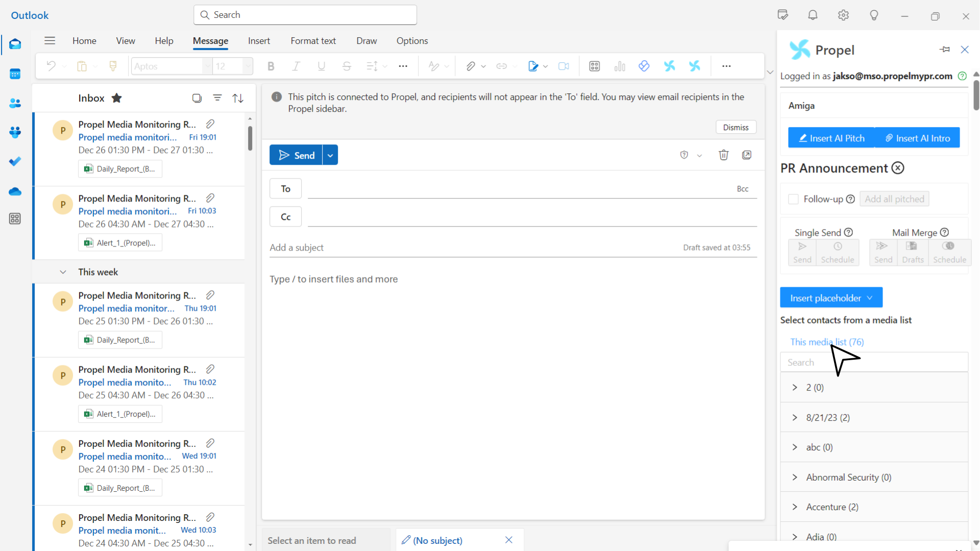The height and width of the screenshot is (551, 980).
Task: Open the font name Aptos dropdown
Action: point(207,66)
